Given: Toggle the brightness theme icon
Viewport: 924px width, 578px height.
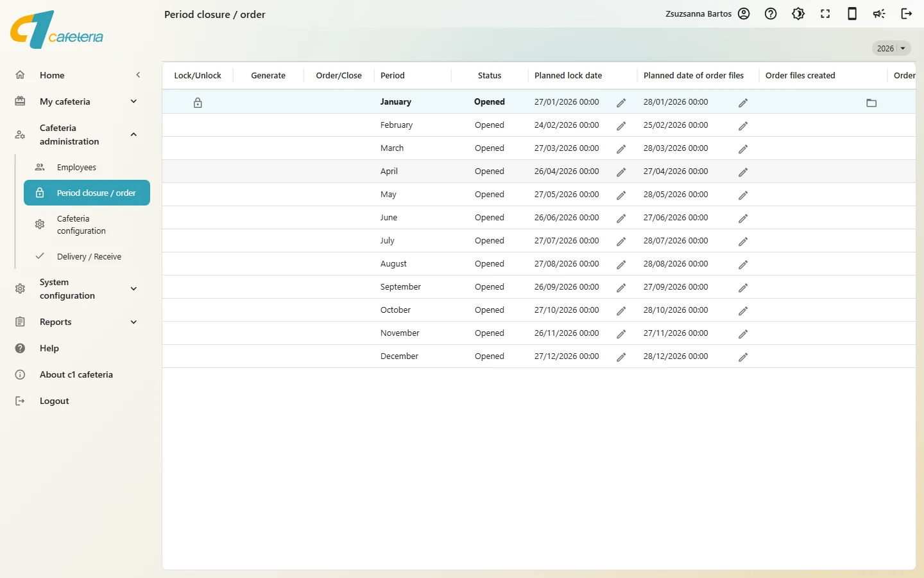Looking at the screenshot, I should tap(798, 13).
